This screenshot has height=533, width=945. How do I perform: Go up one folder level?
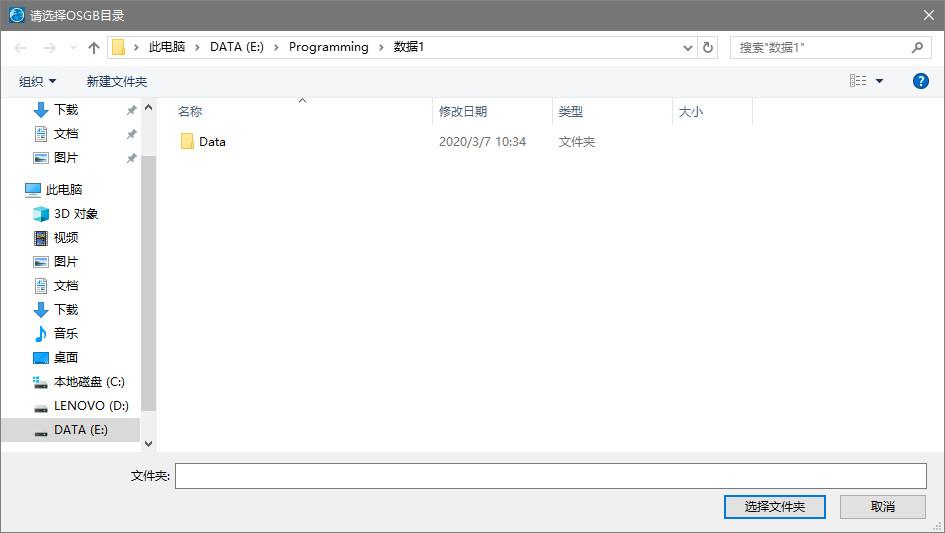click(93, 48)
